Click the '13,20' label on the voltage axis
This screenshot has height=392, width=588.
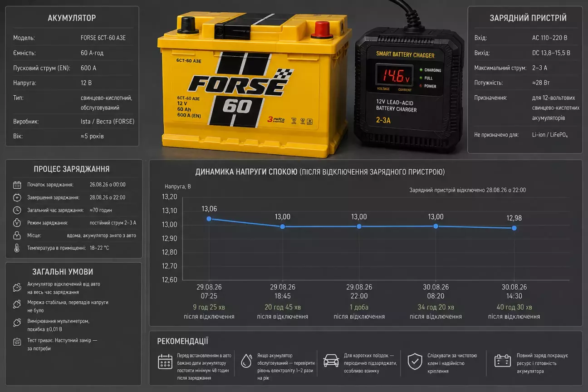[x=170, y=197]
